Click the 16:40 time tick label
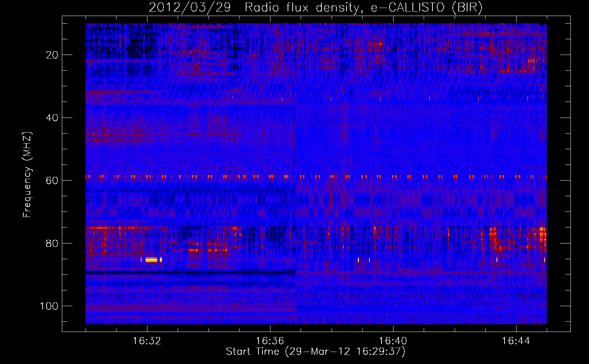The height and width of the screenshot is (364, 589). point(393,341)
